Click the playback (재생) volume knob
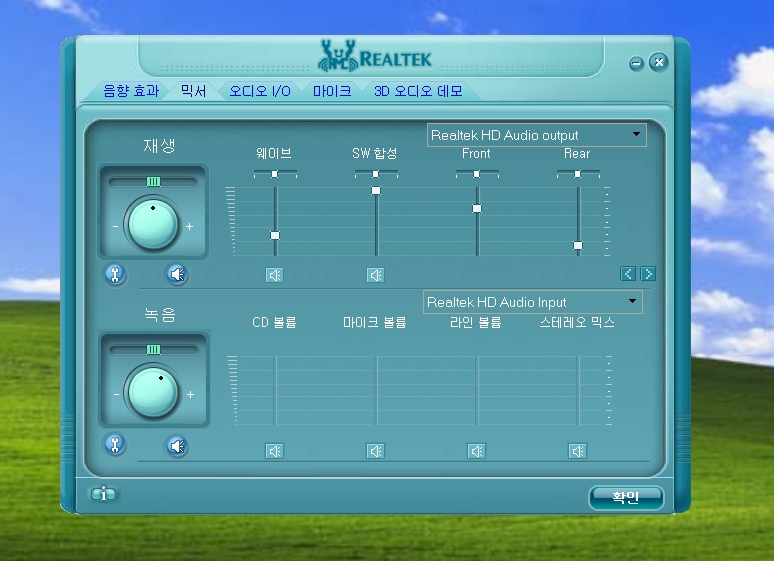Viewport: 774px width, 561px height. click(153, 224)
